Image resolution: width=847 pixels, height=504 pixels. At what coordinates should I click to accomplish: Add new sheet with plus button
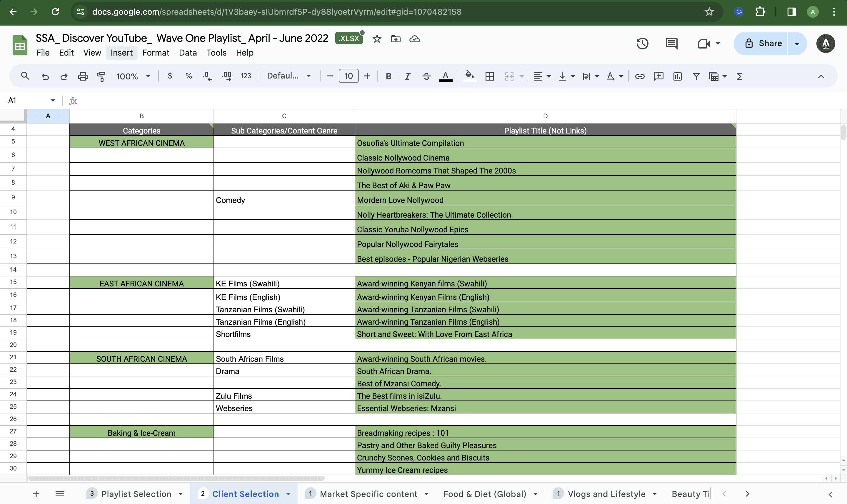pos(36,494)
